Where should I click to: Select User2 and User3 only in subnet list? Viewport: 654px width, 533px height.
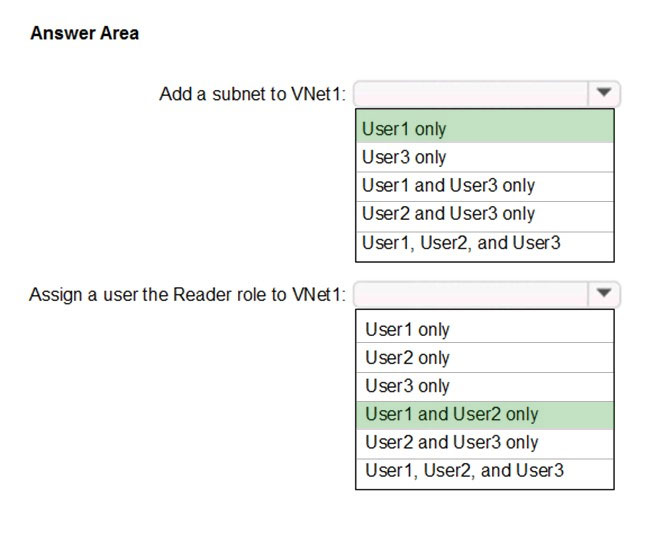[485, 216]
